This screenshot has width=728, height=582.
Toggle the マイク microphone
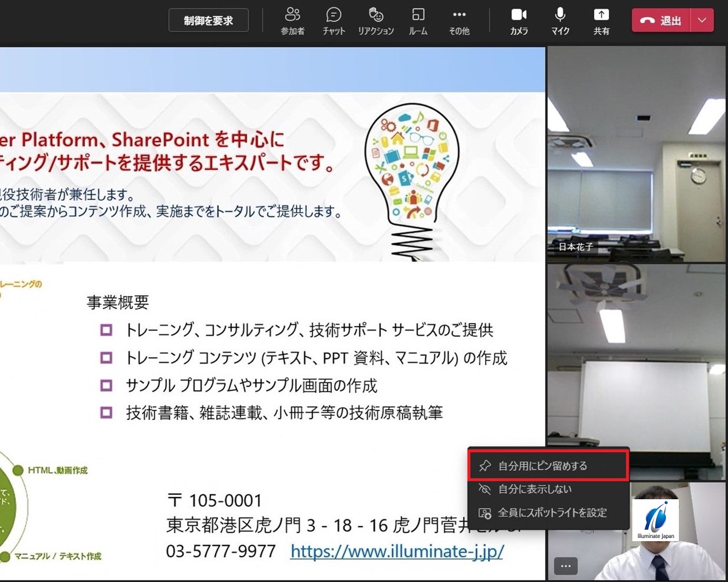click(x=560, y=21)
